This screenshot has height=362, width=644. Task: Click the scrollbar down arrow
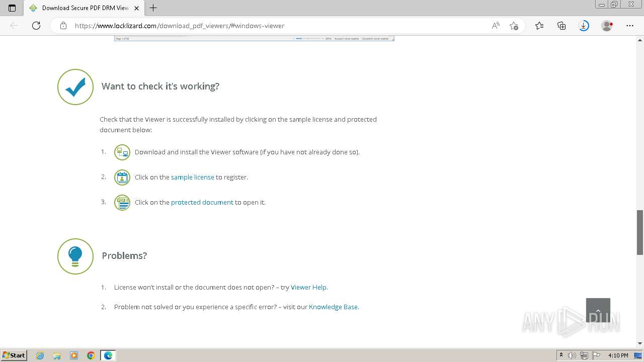point(640,343)
